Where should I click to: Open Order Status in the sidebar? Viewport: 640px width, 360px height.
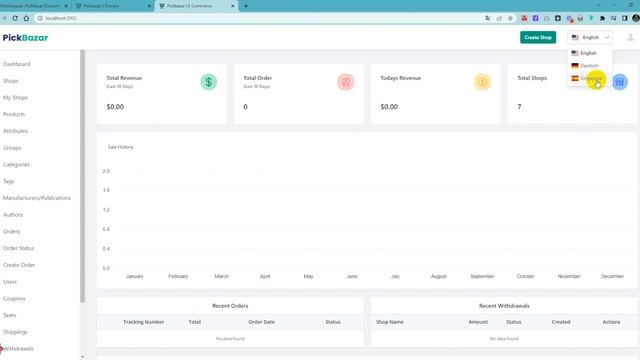pyautogui.click(x=18, y=248)
